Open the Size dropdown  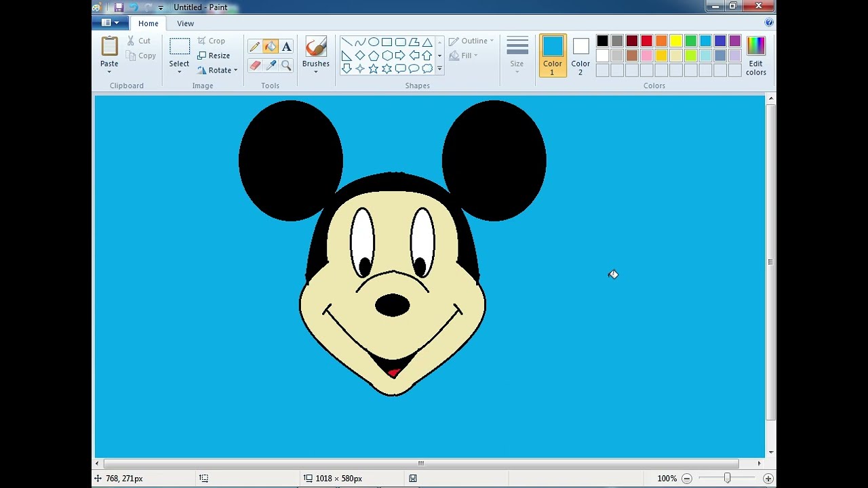(x=517, y=55)
